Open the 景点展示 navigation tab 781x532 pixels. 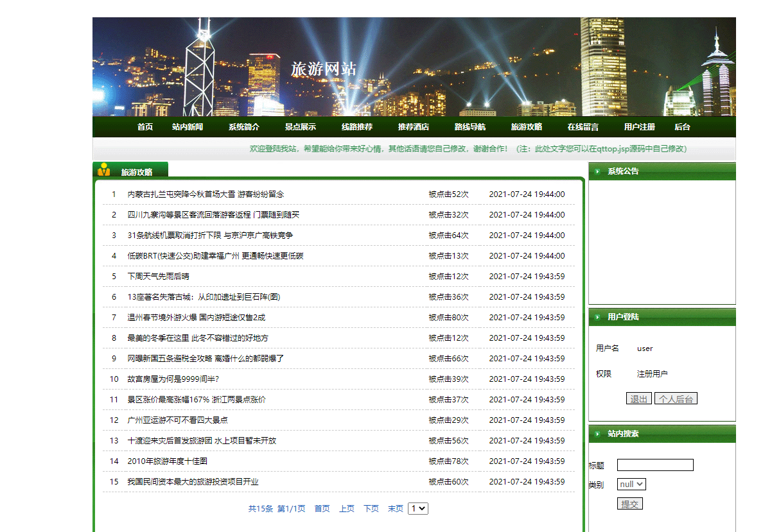coord(299,126)
